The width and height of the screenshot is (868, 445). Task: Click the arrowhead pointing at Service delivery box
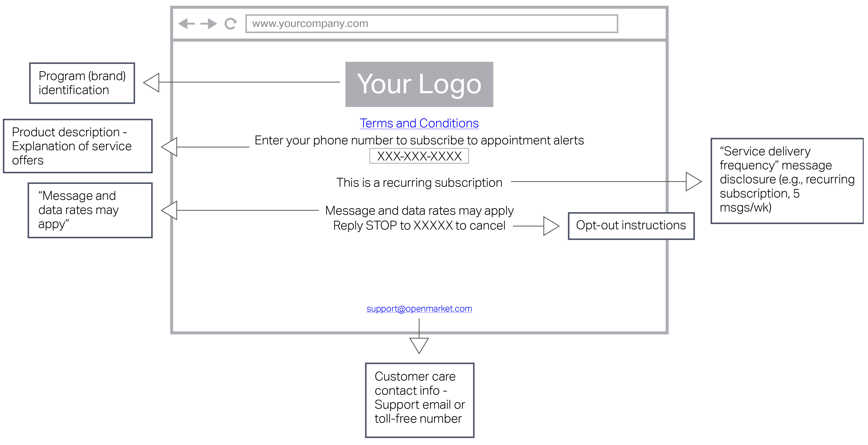(x=693, y=182)
